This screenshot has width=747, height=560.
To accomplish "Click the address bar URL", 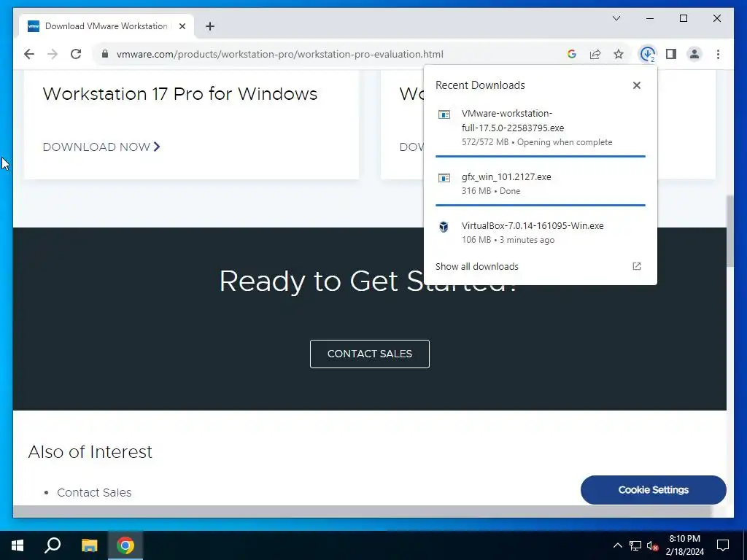I will [279, 54].
